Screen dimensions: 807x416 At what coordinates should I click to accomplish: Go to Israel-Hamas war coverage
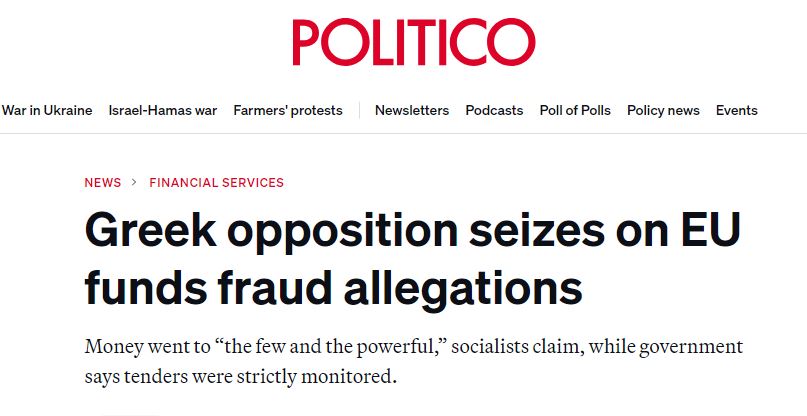[163, 111]
